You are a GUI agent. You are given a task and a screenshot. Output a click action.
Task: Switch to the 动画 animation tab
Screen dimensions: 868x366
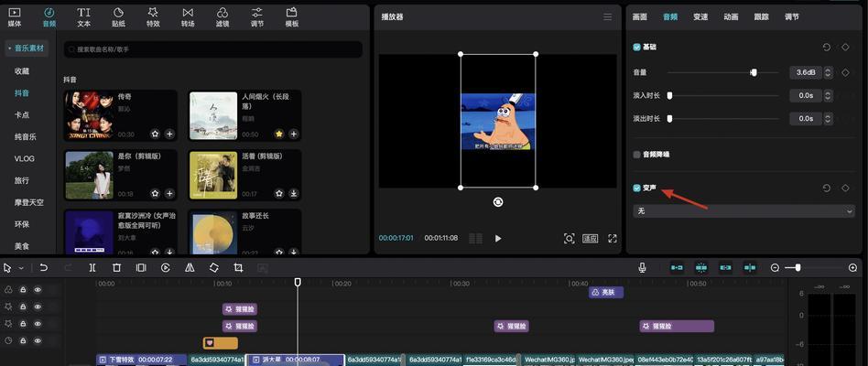tap(732, 17)
